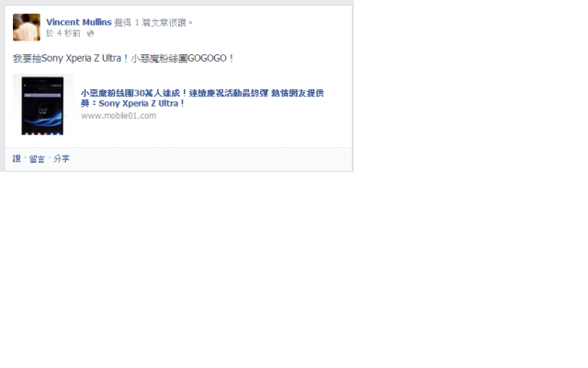Open the 小惡魔粉絲團30萬人達成 article headline
This screenshot has width=588, height=368.
coord(202,98)
